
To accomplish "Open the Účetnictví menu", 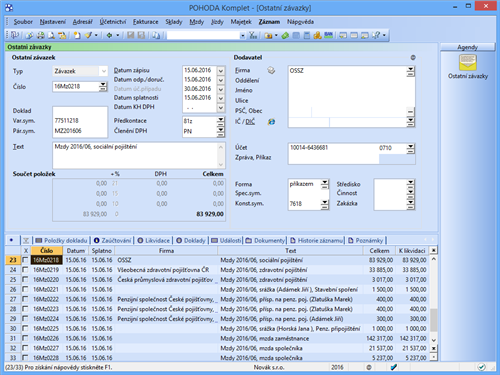I will click(113, 22).
